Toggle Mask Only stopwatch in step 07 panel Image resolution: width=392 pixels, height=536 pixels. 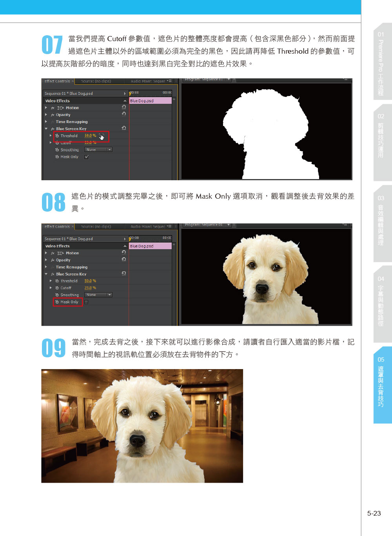(57, 157)
